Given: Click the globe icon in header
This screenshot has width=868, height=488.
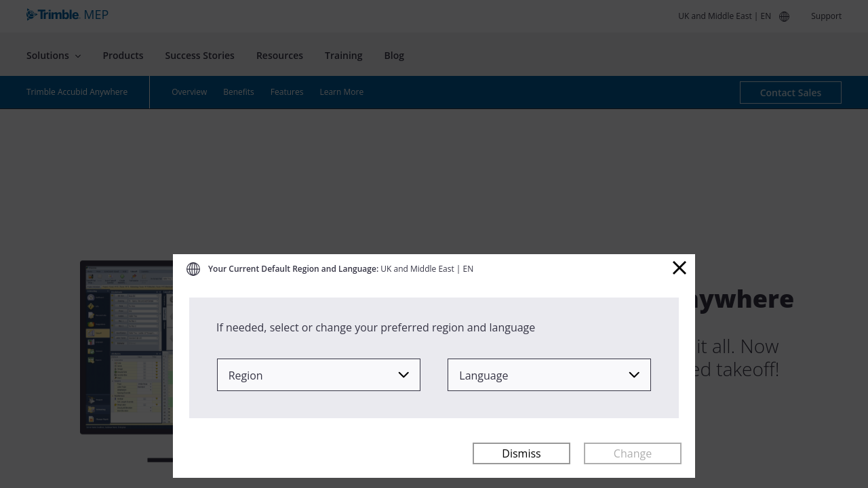Looking at the screenshot, I should 784,16.
